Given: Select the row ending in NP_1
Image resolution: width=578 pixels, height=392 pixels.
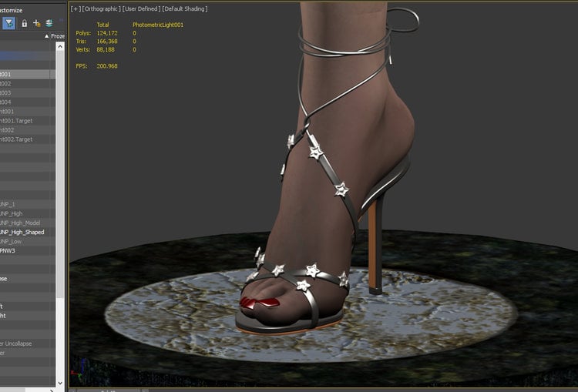Looking at the screenshot, I should point(28,205).
